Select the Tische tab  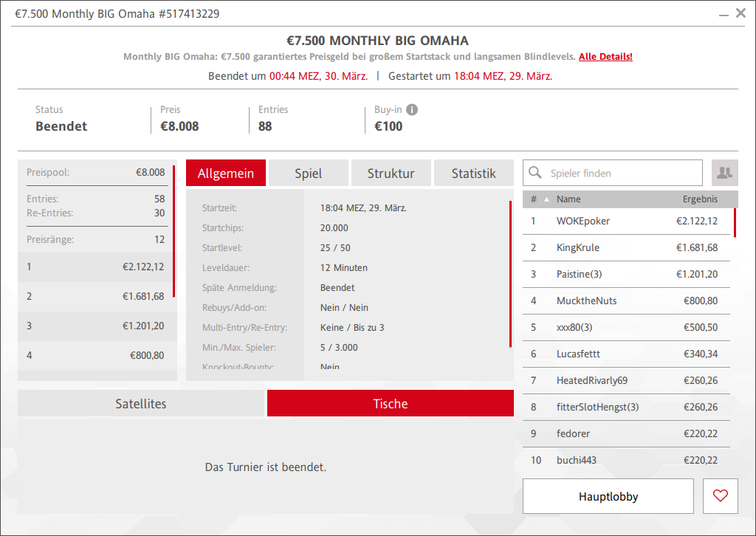coord(390,404)
